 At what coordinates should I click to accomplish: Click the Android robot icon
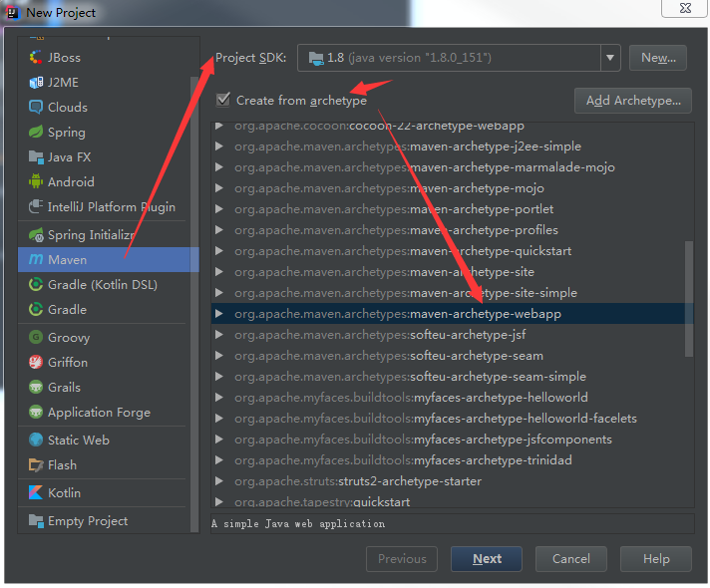tap(36, 182)
